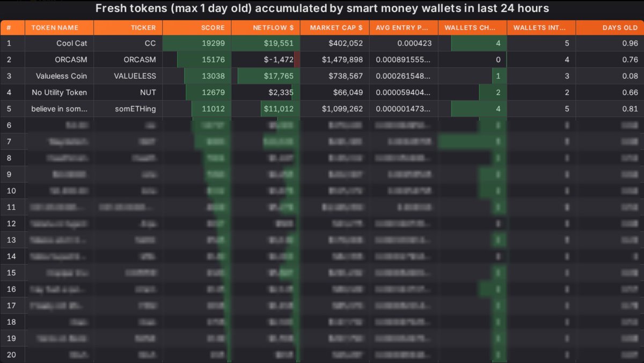Viewport: 644px width, 363px height.
Task: Click the days old value 0.66
Action: pos(630,92)
